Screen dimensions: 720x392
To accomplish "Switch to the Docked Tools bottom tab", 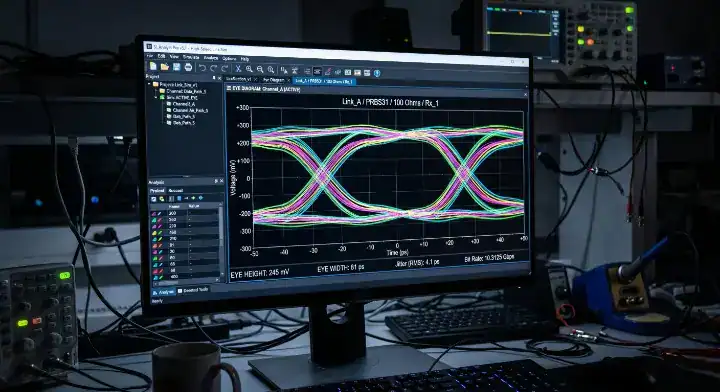I will 192,290.
